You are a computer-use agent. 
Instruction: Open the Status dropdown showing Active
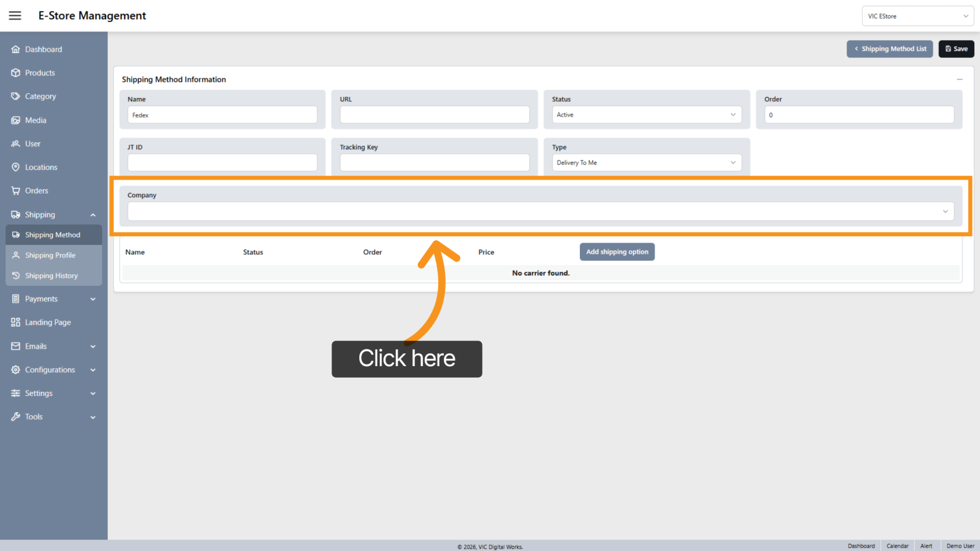click(x=646, y=115)
